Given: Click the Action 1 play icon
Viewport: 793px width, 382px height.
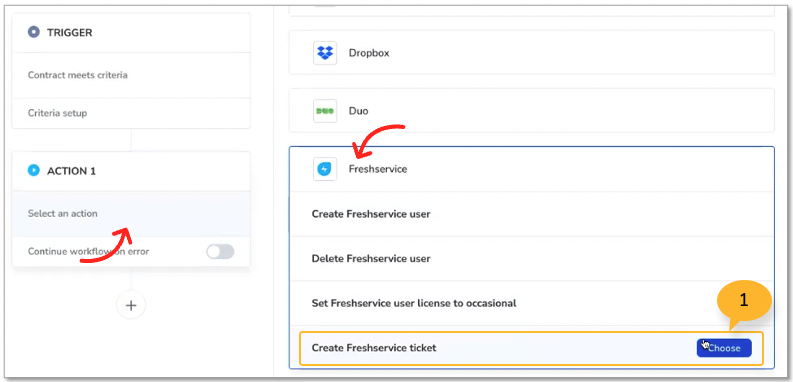Looking at the screenshot, I should [x=33, y=171].
